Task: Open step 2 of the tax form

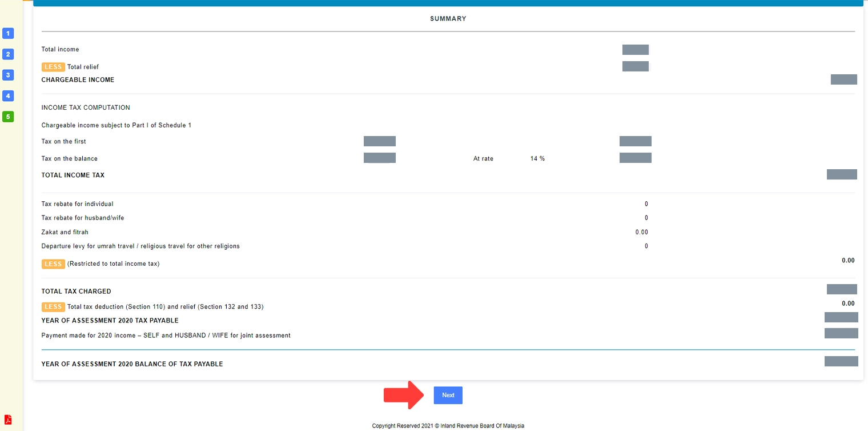Action: [8, 54]
